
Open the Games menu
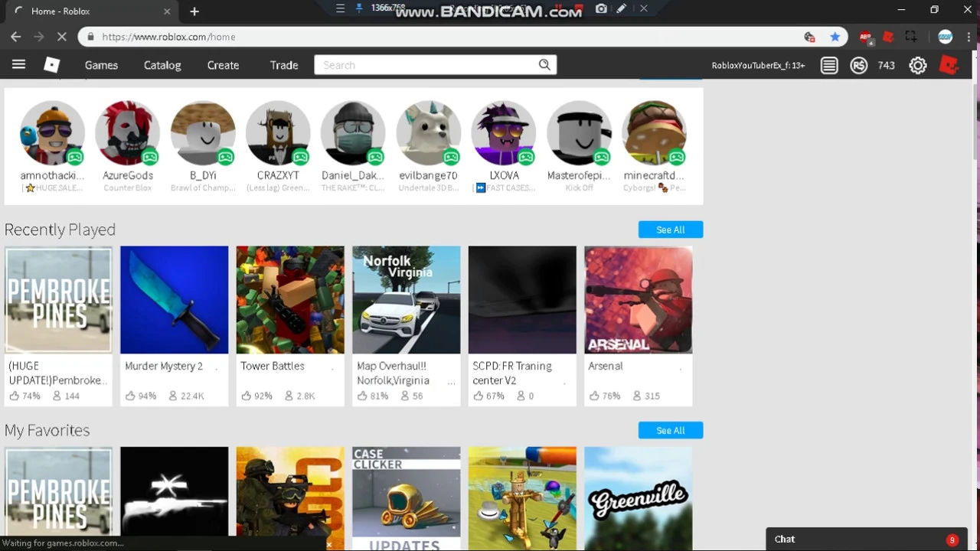101,65
